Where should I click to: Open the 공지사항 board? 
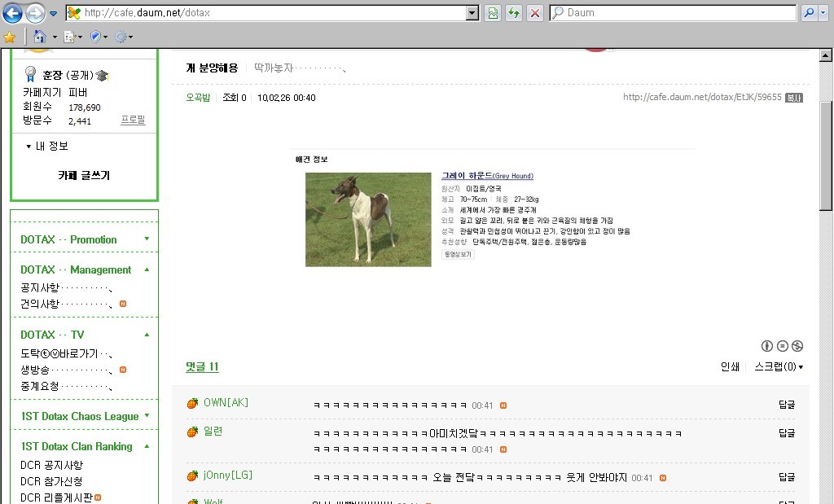tap(40, 288)
